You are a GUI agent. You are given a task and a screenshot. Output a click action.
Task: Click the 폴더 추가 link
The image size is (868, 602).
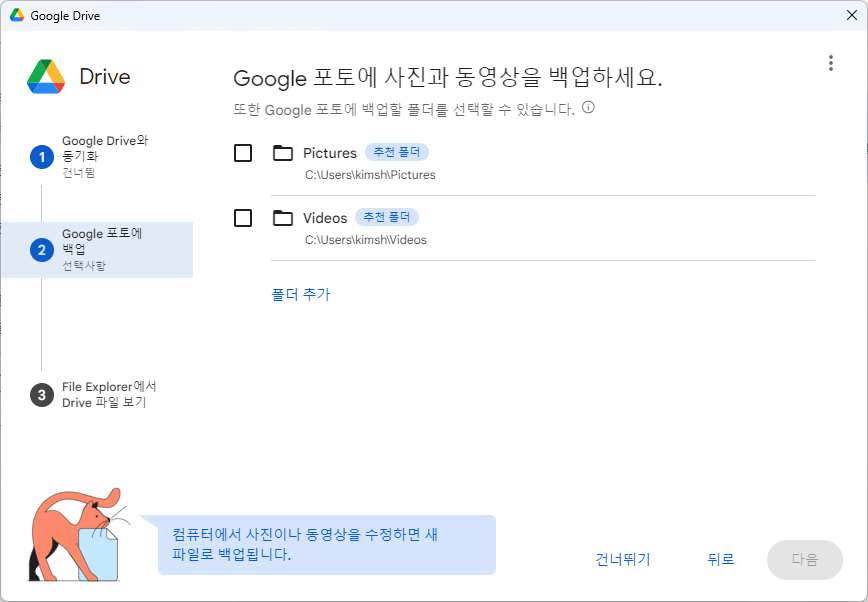click(300, 294)
